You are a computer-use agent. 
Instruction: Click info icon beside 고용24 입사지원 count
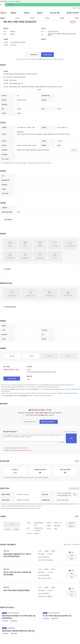coord(69,470)
